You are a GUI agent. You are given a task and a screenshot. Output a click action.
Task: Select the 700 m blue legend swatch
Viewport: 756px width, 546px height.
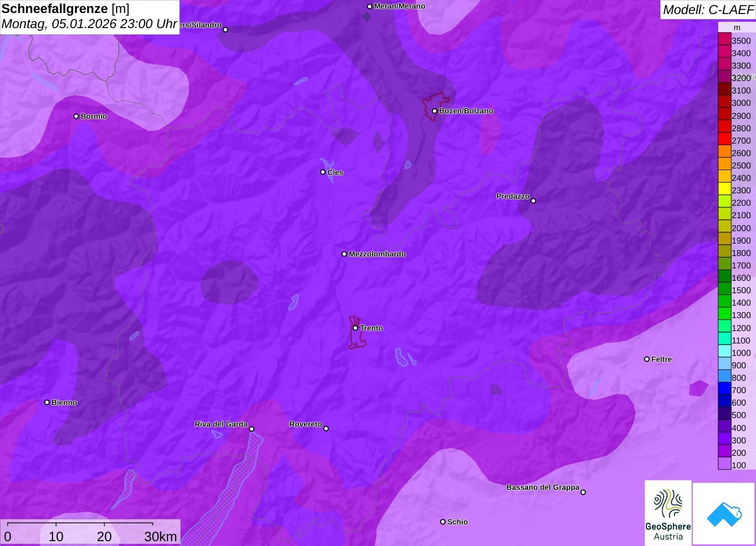(725, 389)
